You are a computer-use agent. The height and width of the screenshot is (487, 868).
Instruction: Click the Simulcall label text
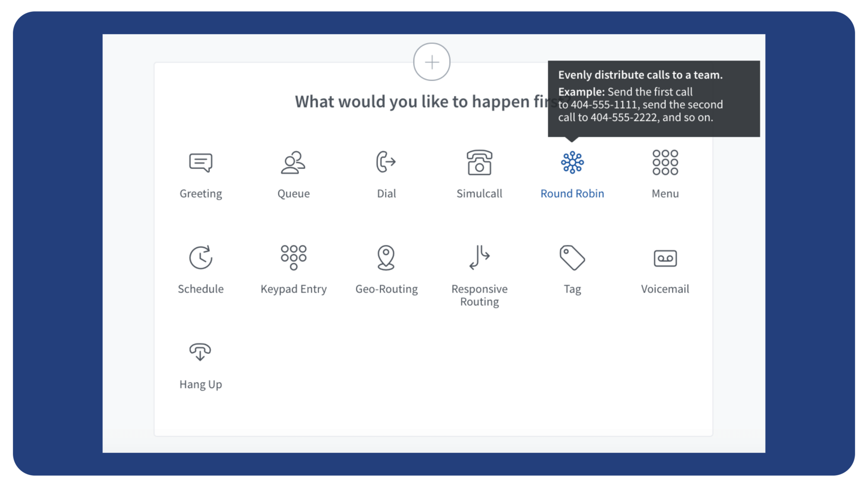coord(479,193)
